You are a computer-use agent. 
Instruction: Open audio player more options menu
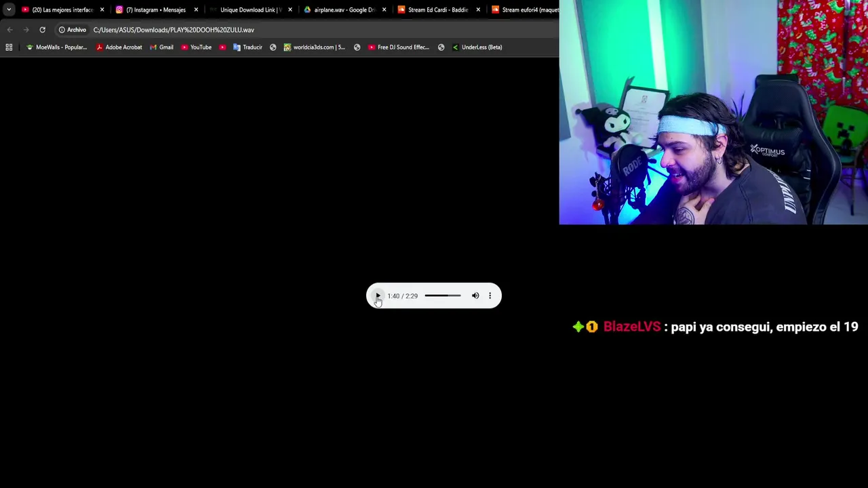pos(490,296)
